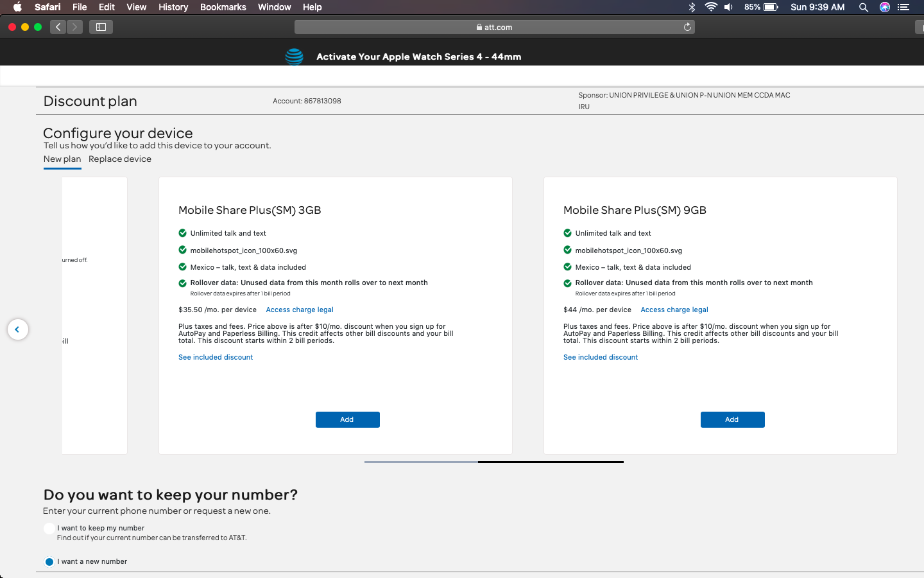This screenshot has width=924, height=578.
Task: Reload the att.com page
Action: point(687,27)
